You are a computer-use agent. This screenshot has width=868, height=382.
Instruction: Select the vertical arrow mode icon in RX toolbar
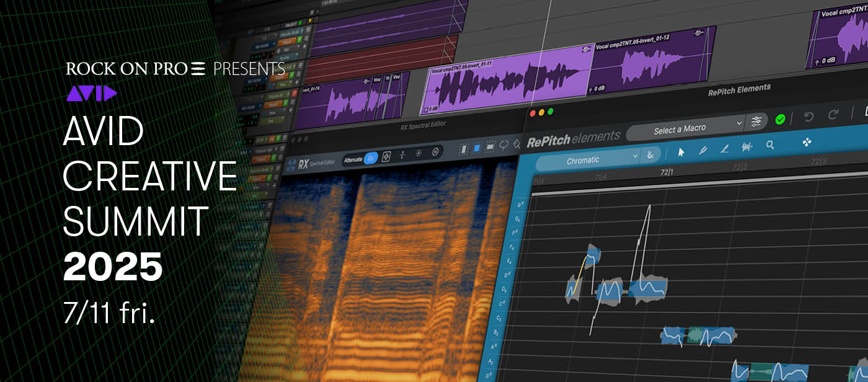click(402, 154)
